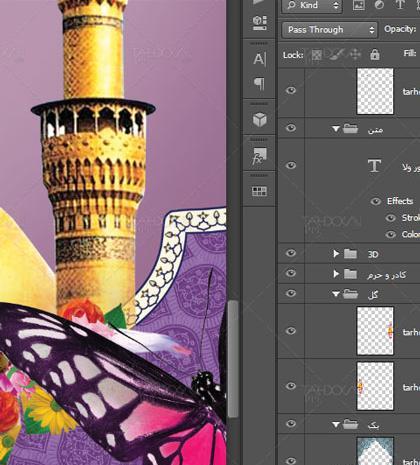Select the گل group folder icon
This screenshot has width=420, height=465.
pos(350,294)
